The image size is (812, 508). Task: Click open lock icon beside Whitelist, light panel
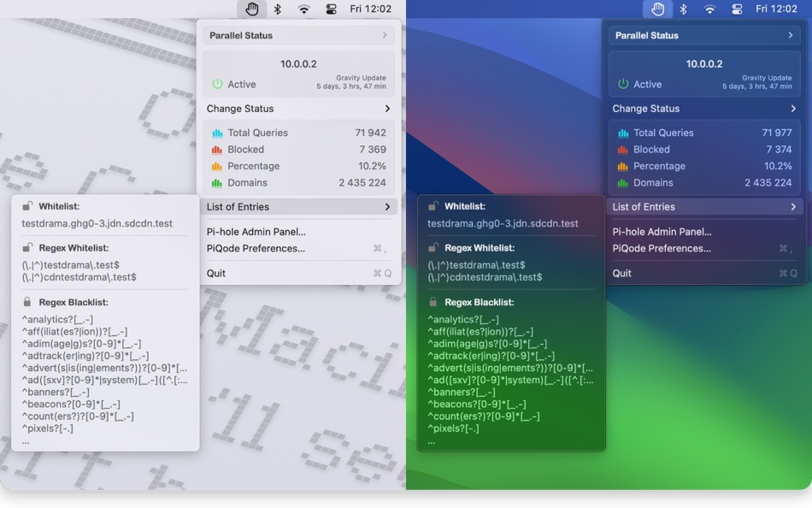pyautogui.click(x=27, y=206)
